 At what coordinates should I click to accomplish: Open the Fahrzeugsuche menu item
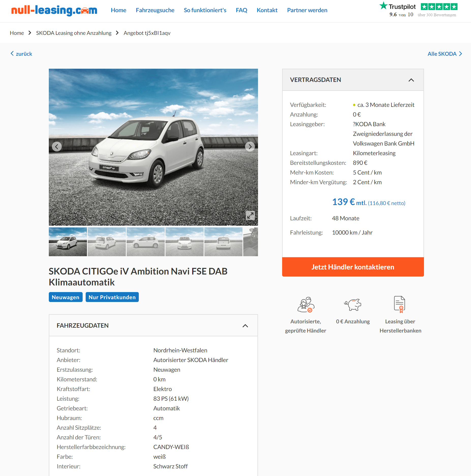[155, 10]
